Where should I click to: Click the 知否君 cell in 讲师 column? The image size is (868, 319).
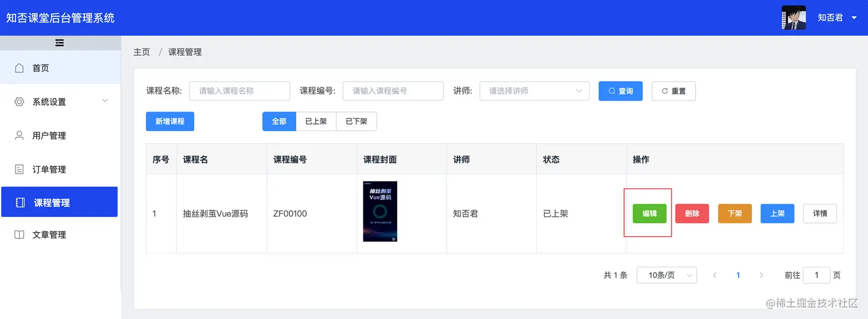pos(466,214)
